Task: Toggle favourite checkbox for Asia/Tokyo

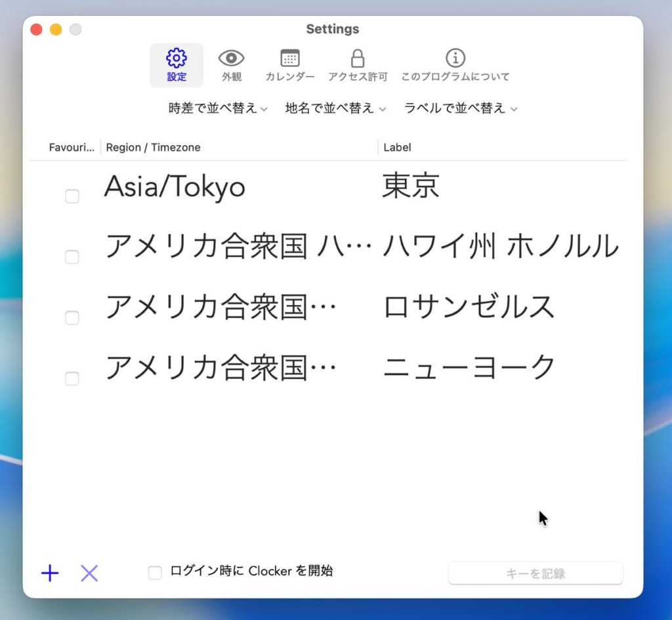Action: [72, 196]
